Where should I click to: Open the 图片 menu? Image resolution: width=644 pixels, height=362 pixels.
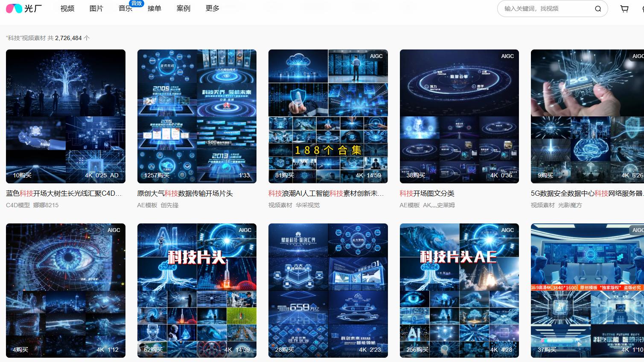click(x=96, y=9)
